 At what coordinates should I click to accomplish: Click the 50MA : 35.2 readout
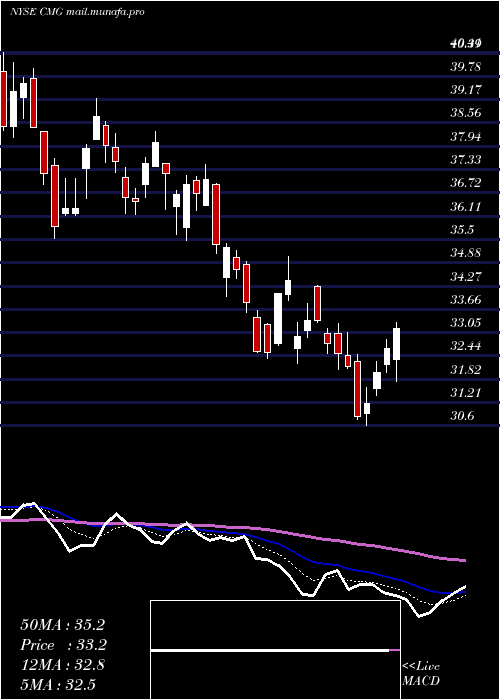[62, 625]
